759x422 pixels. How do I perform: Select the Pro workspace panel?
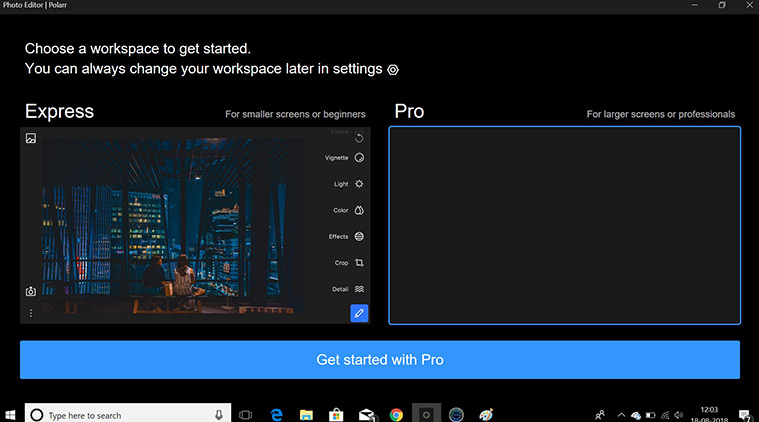point(564,225)
